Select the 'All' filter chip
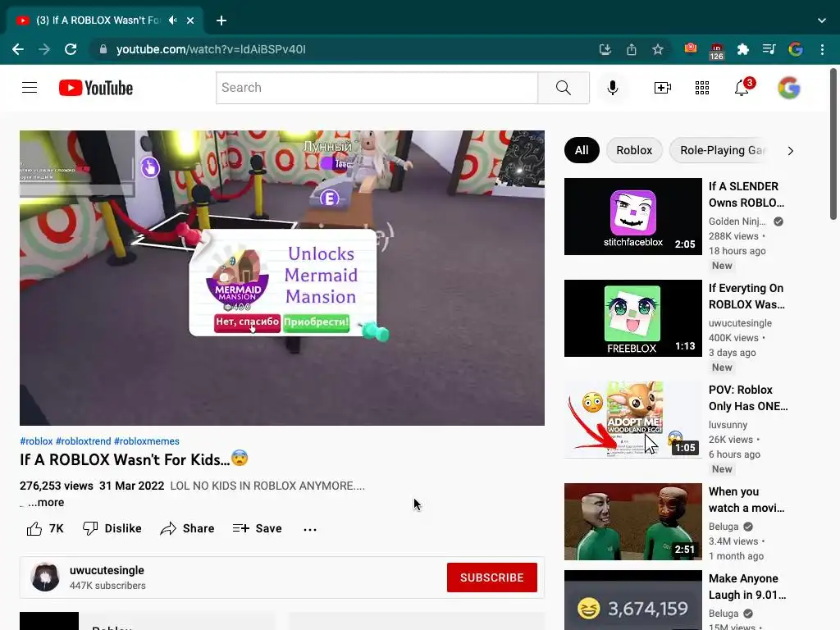This screenshot has height=630, width=840. [x=582, y=150]
